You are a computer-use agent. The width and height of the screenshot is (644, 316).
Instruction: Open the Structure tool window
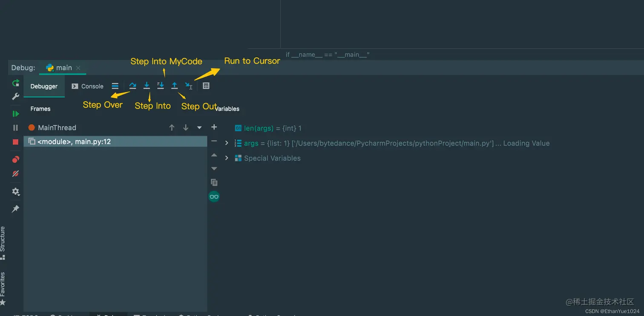coord(3,243)
